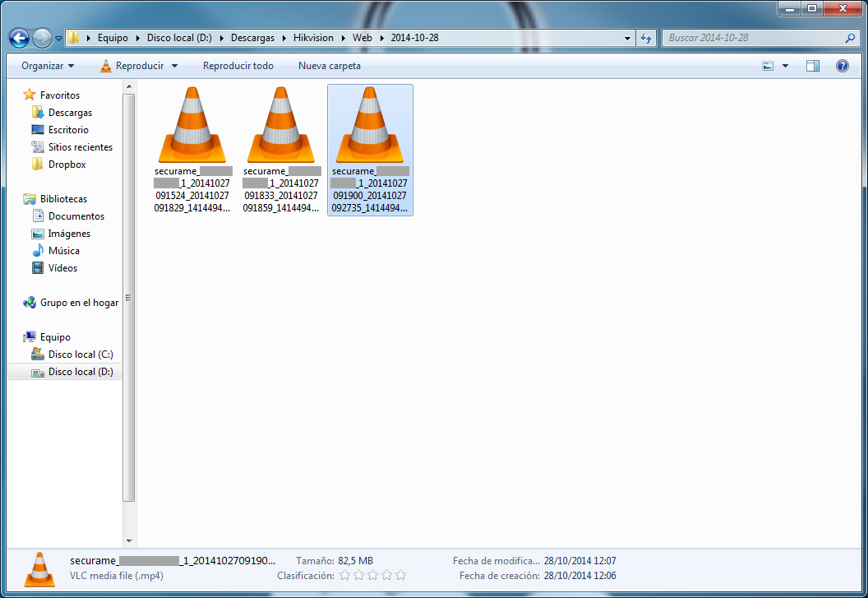
Task: Change view with the view icon
Action: pos(768,66)
